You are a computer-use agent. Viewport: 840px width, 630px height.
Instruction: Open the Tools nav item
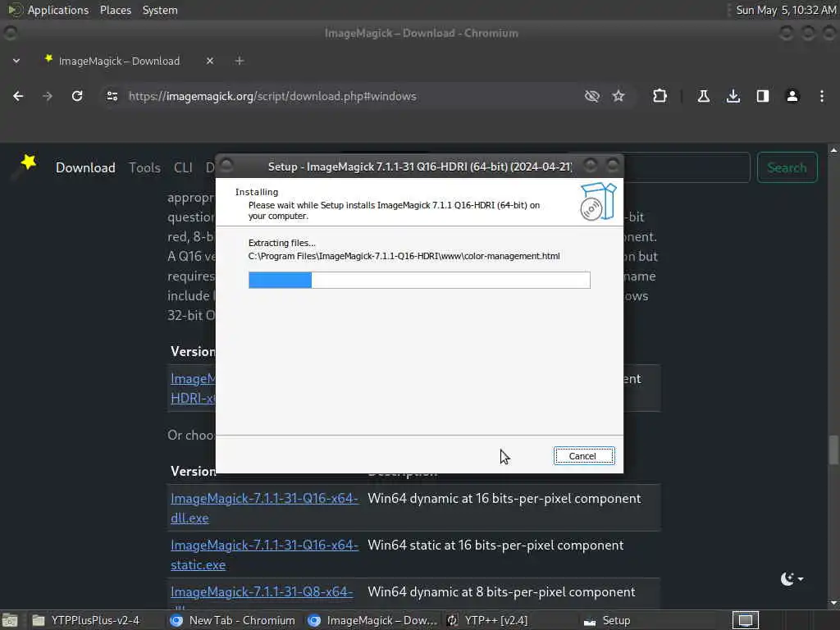[x=144, y=167]
